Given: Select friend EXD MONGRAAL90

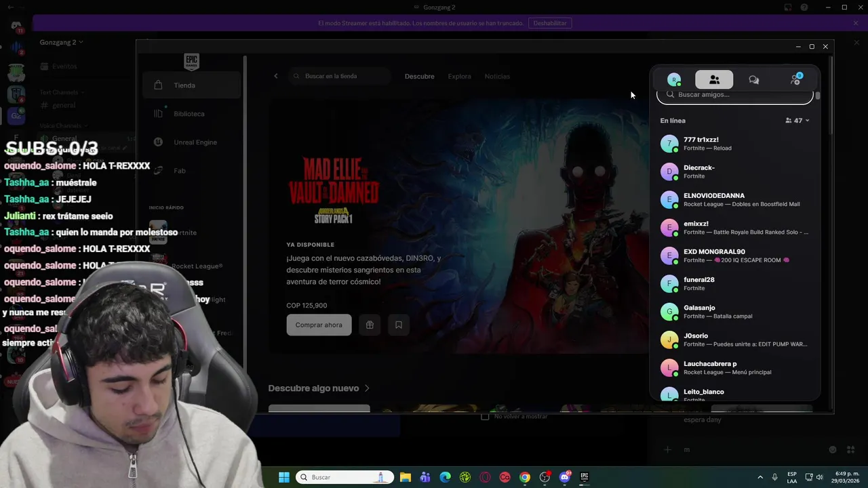Looking at the screenshot, I should tap(735, 256).
